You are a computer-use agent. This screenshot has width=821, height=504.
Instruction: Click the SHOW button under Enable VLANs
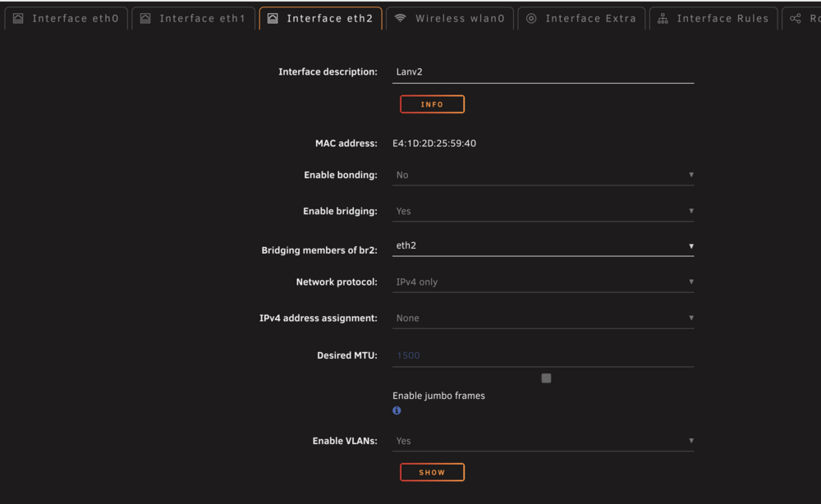click(x=432, y=472)
